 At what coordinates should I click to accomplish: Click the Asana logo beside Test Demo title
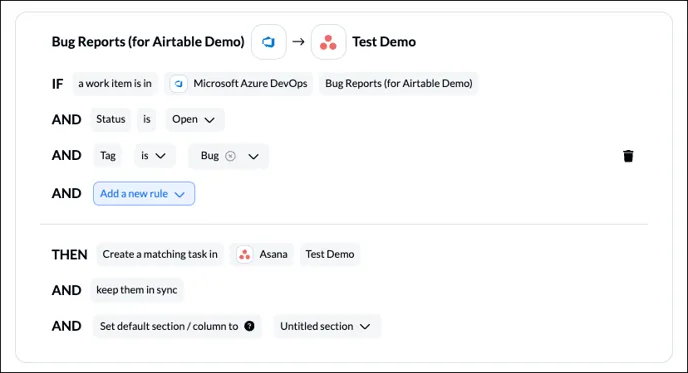coord(328,42)
